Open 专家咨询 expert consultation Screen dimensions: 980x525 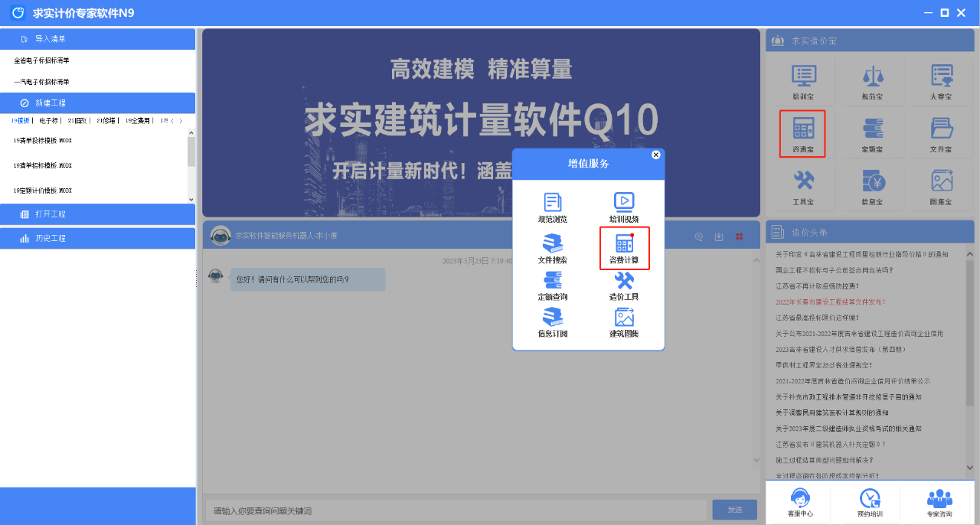point(939,504)
